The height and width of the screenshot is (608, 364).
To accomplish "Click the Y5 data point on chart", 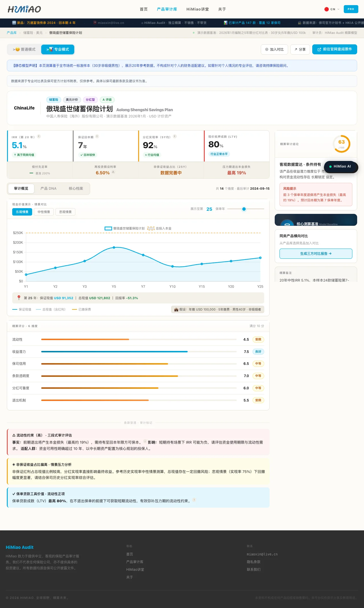I will [x=114, y=247].
